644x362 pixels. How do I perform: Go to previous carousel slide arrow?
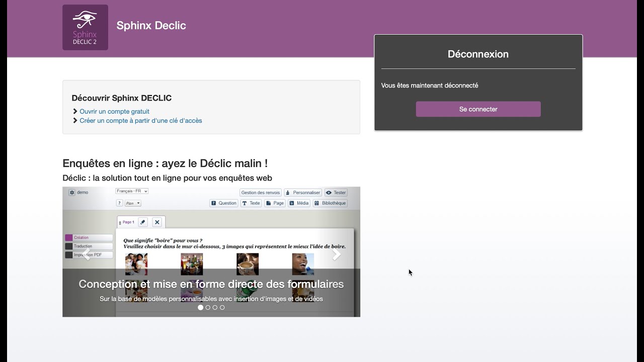click(87, 254)
